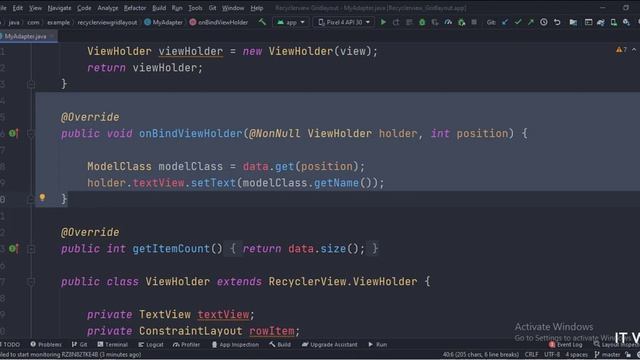Open Git history clock icon

544,22
